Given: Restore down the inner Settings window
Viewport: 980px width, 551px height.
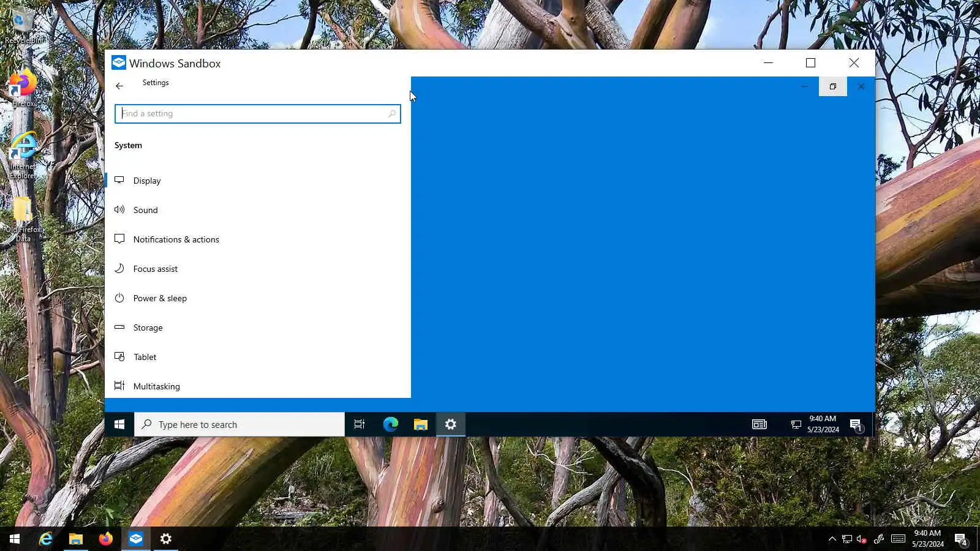Looking at the screenshot, I should (x=833, y=86).
